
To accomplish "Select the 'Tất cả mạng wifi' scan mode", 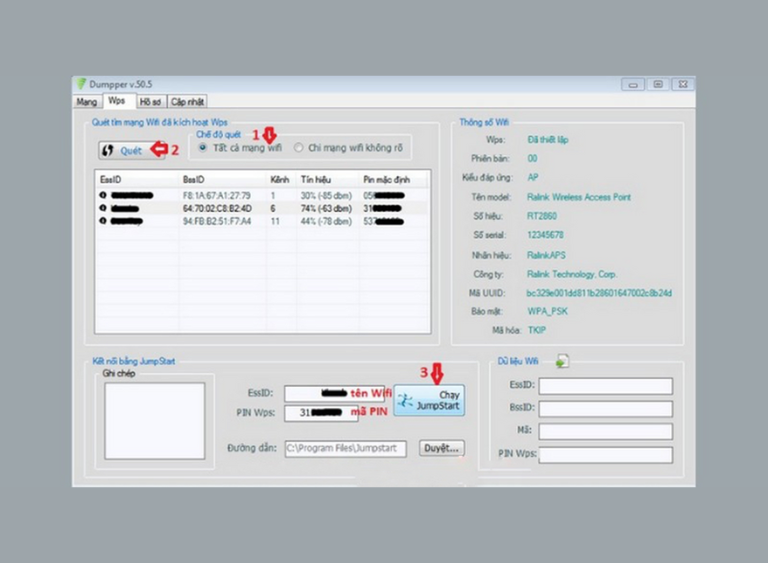I will 204,148.
